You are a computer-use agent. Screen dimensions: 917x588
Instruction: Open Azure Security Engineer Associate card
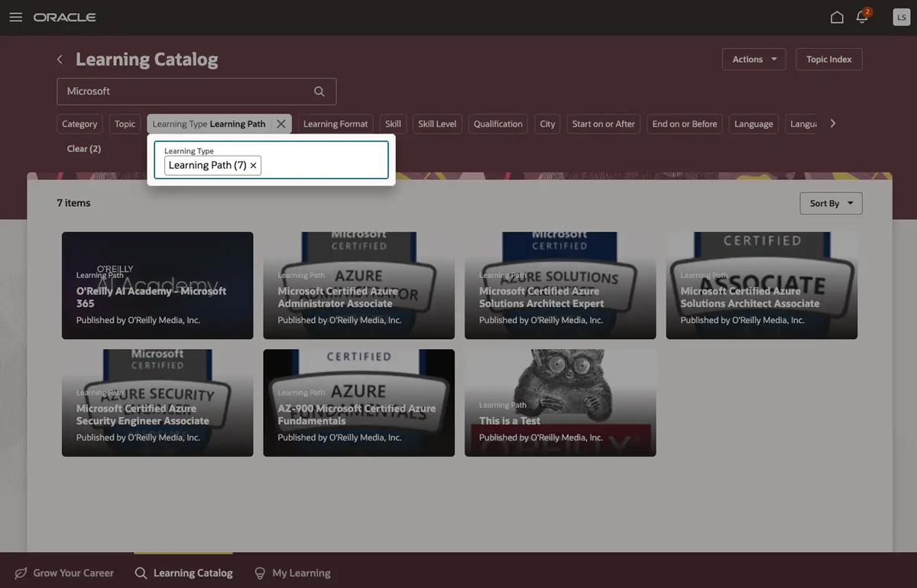157,403
